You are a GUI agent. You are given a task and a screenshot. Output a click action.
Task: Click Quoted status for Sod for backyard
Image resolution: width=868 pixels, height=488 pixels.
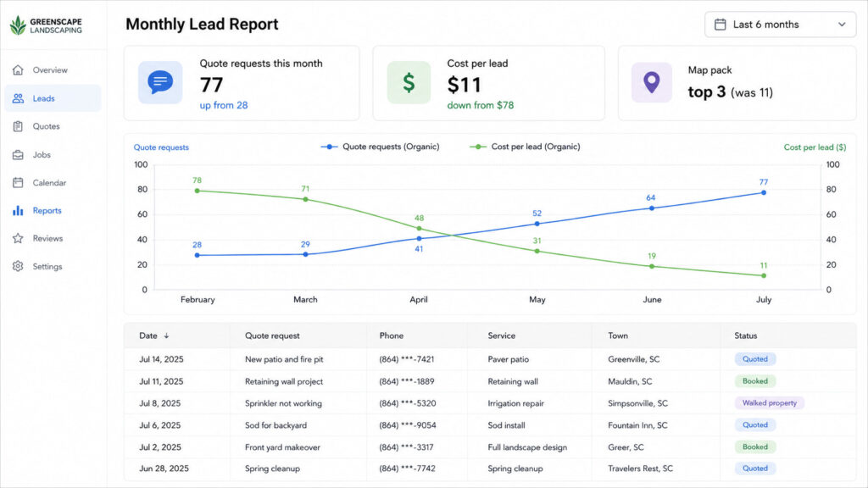[755, 425]
